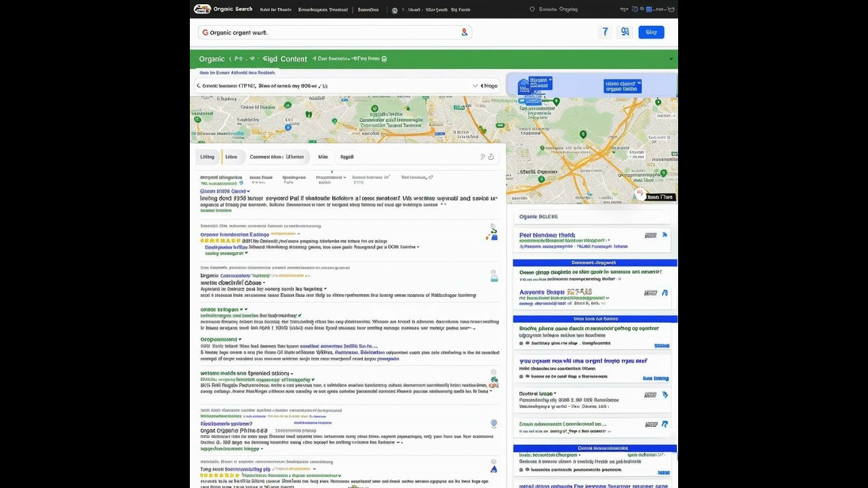Image resolution: width=868 pixels, height=488 pixels.
Task: Click the cart icon at top right
Action: pos(671,9)
